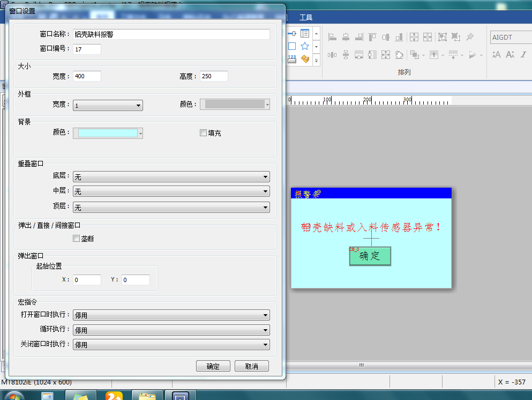Open the 工具 menu
532x400 pixels.
[306, 18]
